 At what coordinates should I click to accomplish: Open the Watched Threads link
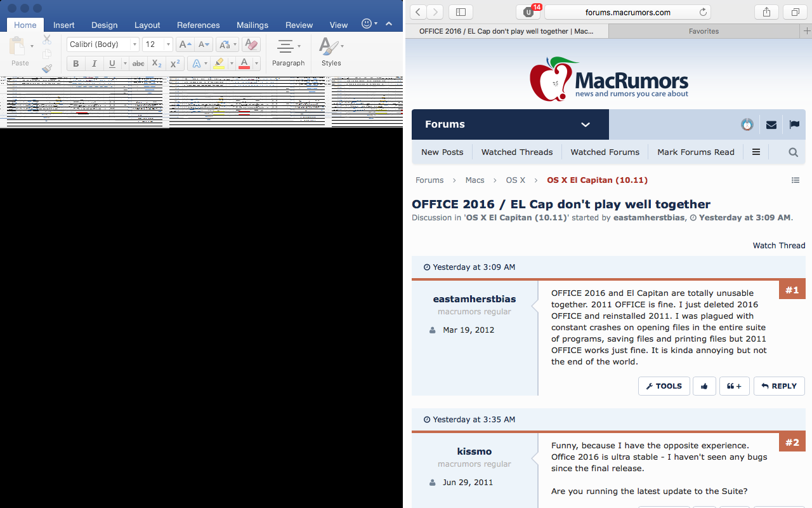[517, 152]
